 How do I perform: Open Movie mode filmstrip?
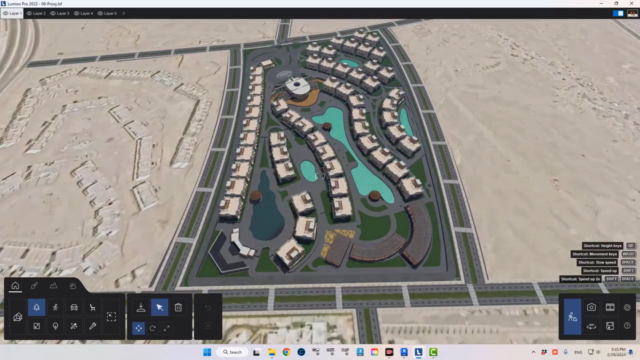click(x=610, y=307)
